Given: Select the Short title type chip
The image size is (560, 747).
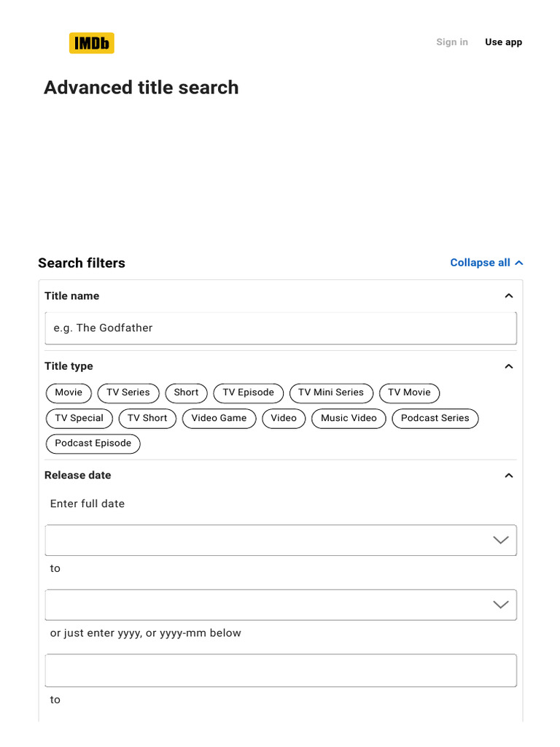Looking at the screenshot, I should (186, 393).
